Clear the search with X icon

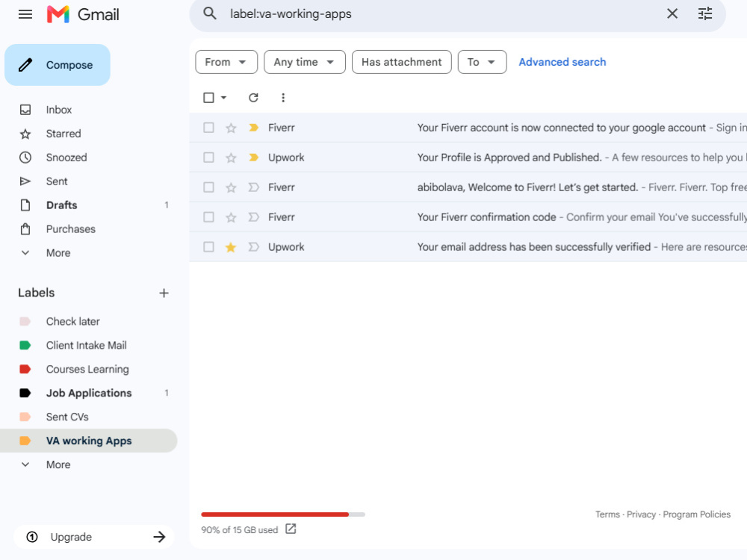coord(672,13)
